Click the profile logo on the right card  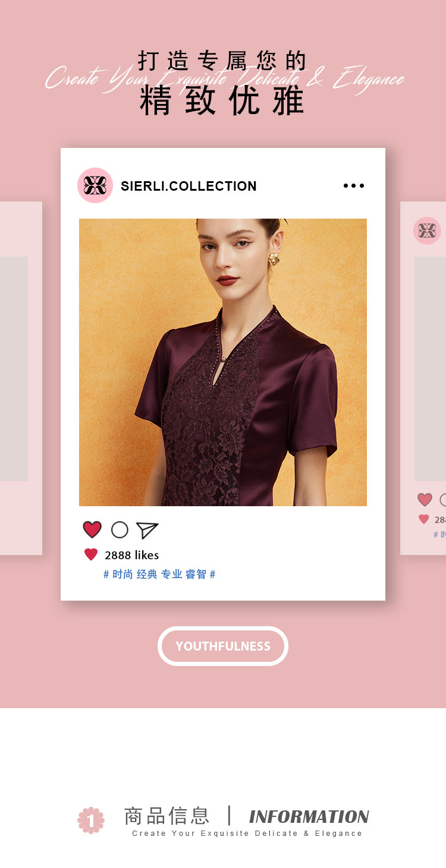428,231
